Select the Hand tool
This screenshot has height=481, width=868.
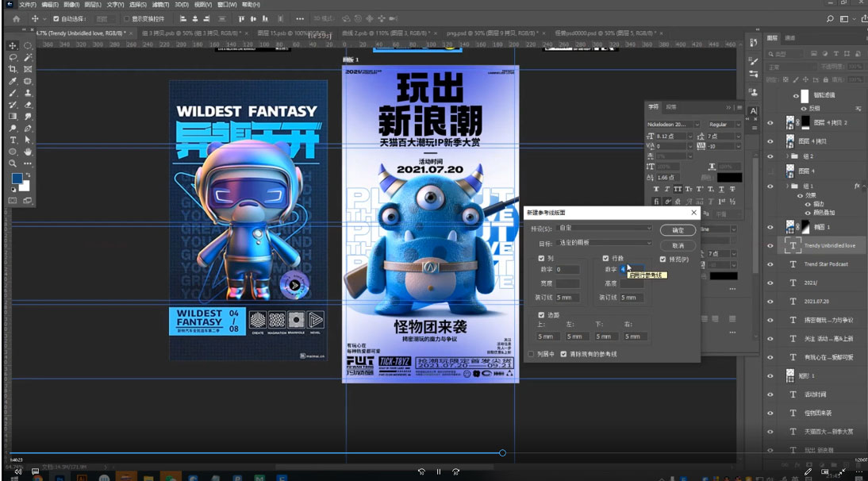[x=28, y=152]
